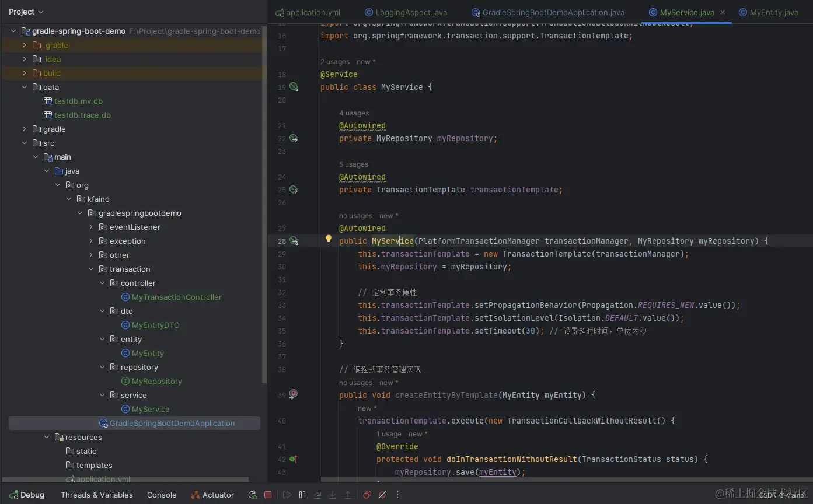Click the Pause Program icon
The image size is (813, 504).
(x=302, y=495)
